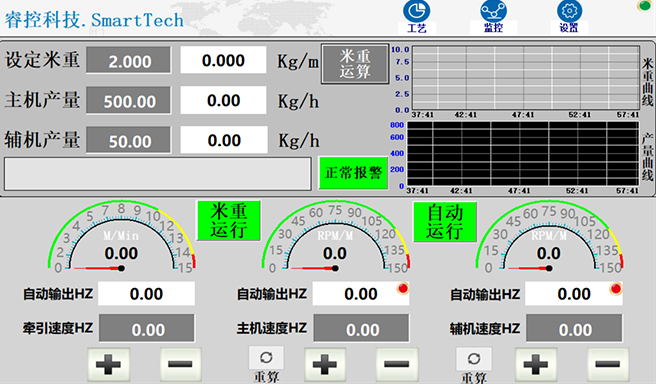Increase main machine speed with plus button
The image size is (656, 384).
(325, 364)
